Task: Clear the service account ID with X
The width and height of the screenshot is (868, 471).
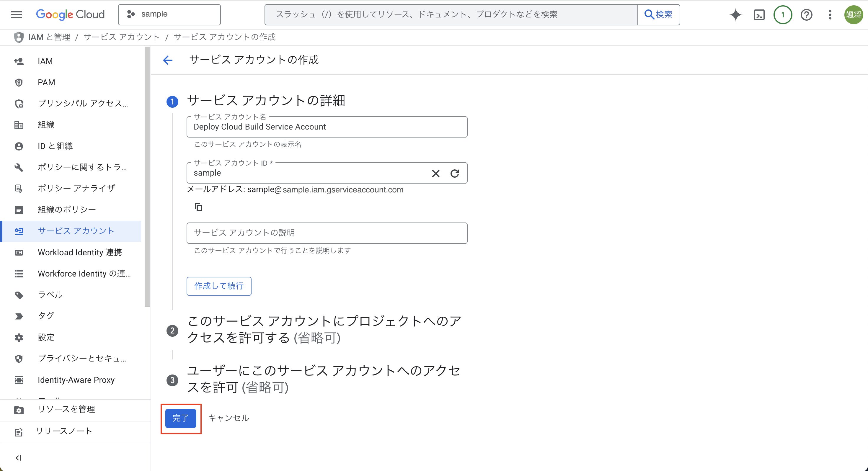Action: 436,174
